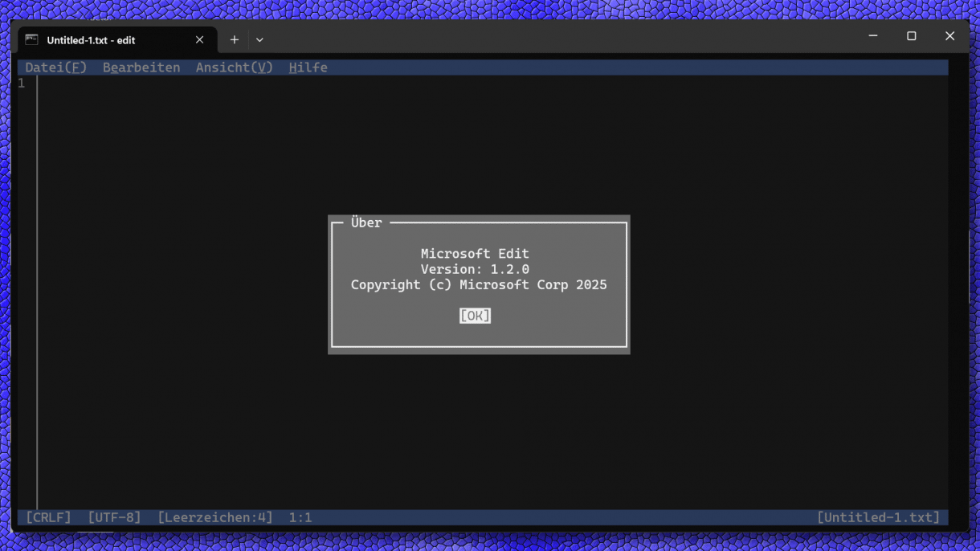Click the CRLF line-ending indicator
This screenshot has width=980, height=551.
tap(48, 516)
